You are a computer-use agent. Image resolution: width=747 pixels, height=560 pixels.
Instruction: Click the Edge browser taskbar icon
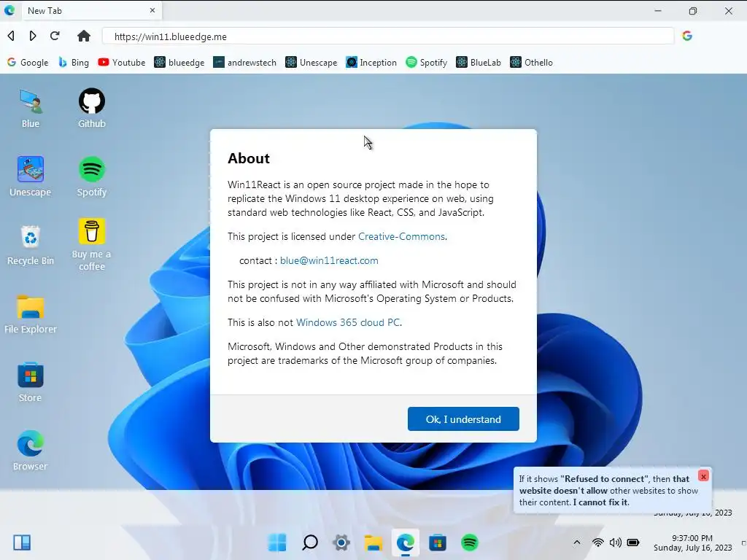(406, 542)
